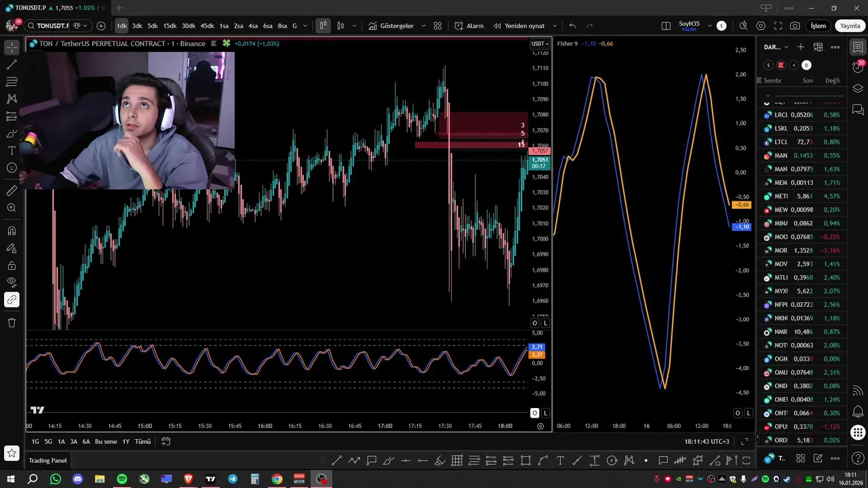This screenshot has height=488, width=868.
Task: Open the pattern drawing tools
Action: tap(12, 99)
